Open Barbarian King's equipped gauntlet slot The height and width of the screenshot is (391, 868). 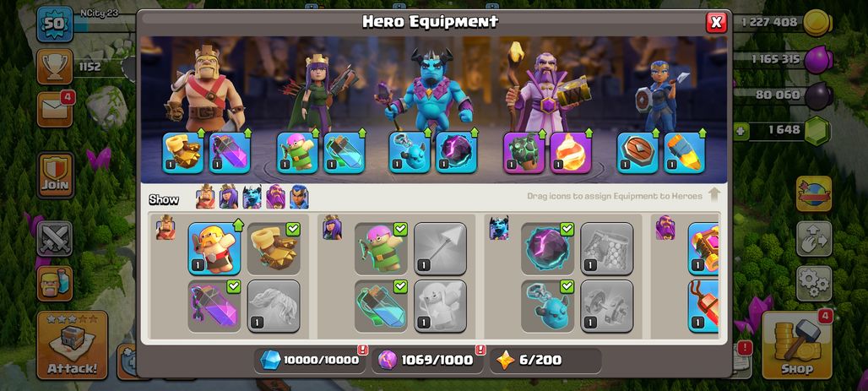pyautogui.click(x=182, y=153)
